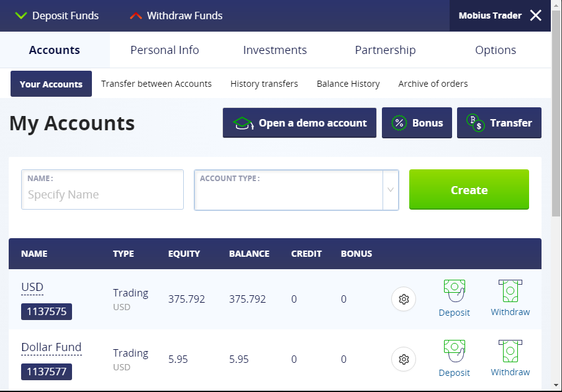Click the Withdraw link for USD account
The width and height of the screenshot is (562, 392).
pos(510,312)
